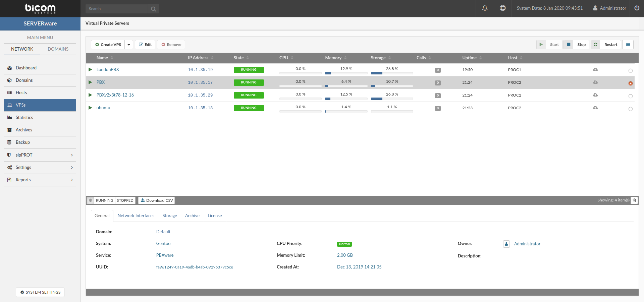Toggle the STOPPED state filter
This screenshot has width=644, height=302.
[x=125, y=200]
